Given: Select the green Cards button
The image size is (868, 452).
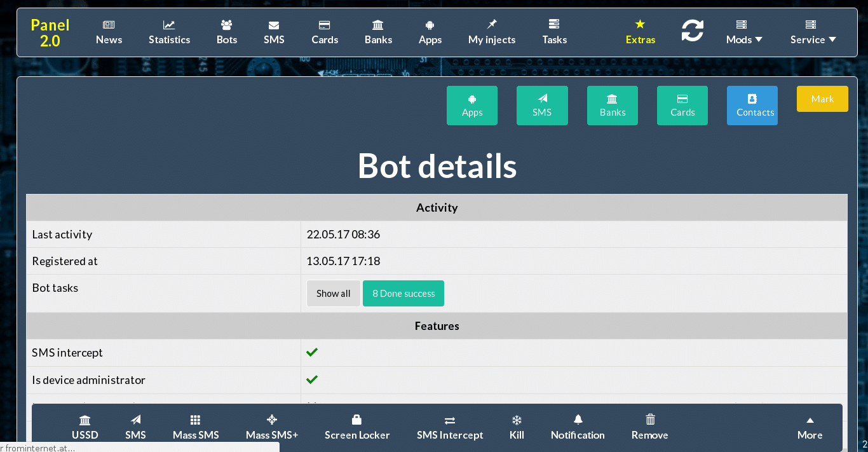Looking at the screenshot, I should (682, 106).
